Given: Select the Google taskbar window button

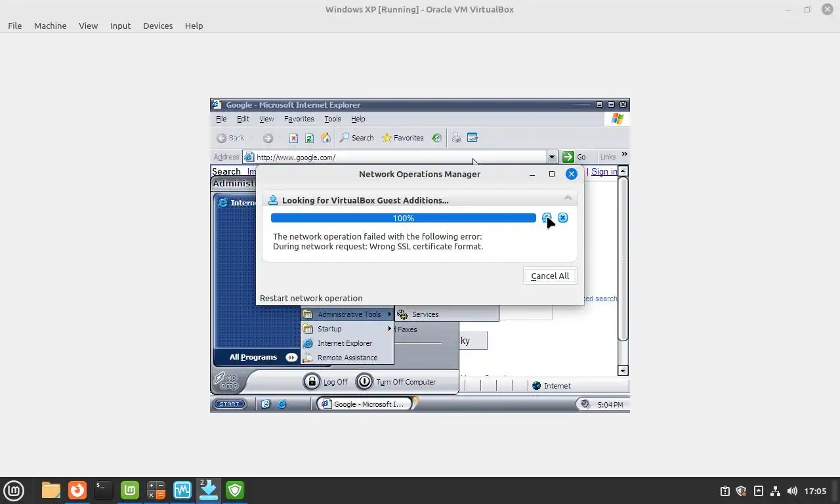Looking at the screenshot, I should [x=364, y=404].
